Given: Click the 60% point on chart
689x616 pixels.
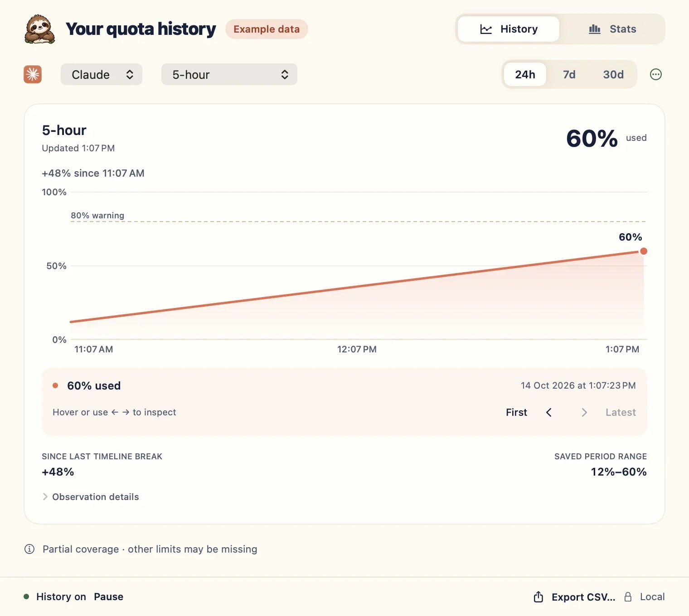Looking at the screenshot, I should click(x=644, y=251).
